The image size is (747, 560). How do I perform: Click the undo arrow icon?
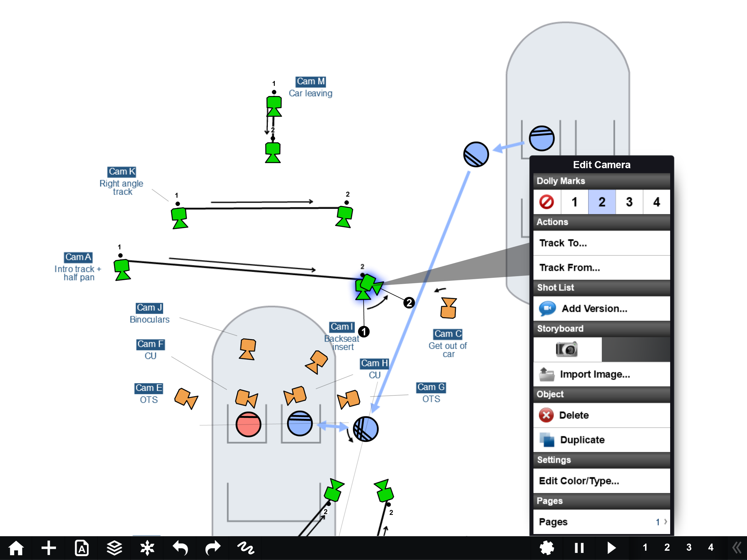180,548
